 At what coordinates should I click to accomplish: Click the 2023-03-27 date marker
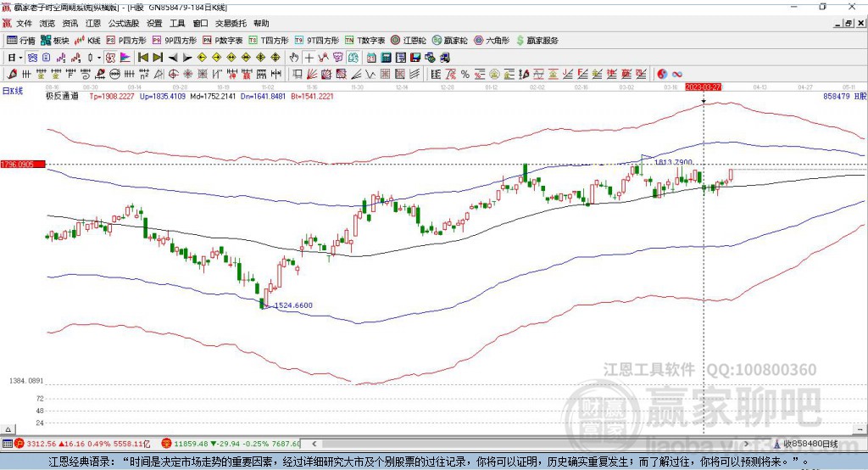703,87
